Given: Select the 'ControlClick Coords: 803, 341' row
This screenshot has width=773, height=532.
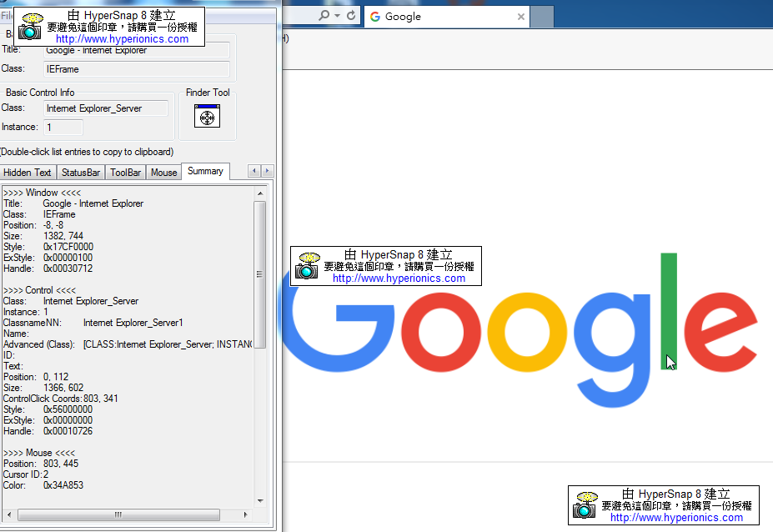Looking at the screenshot, I should 61,399.
